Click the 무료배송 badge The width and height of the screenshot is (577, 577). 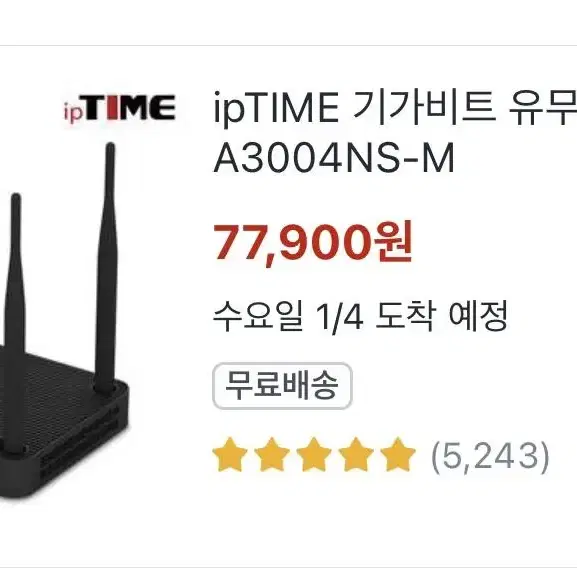(x=282, y=385)
